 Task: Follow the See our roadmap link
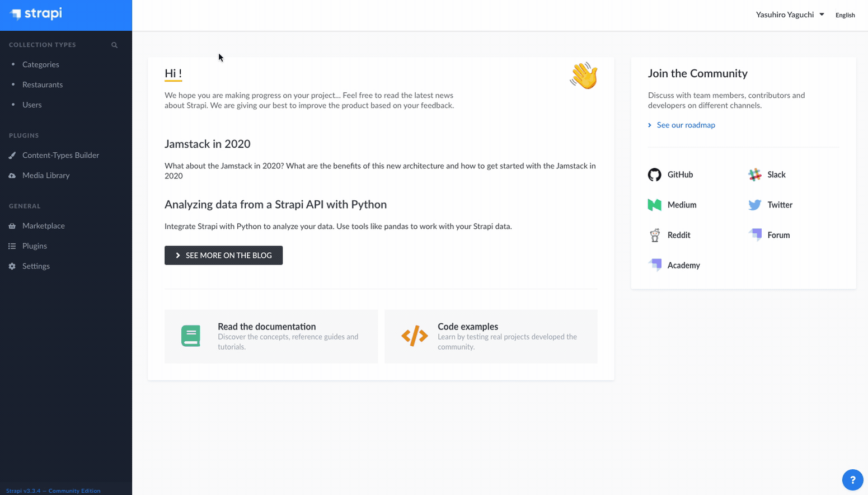[686, 125]
